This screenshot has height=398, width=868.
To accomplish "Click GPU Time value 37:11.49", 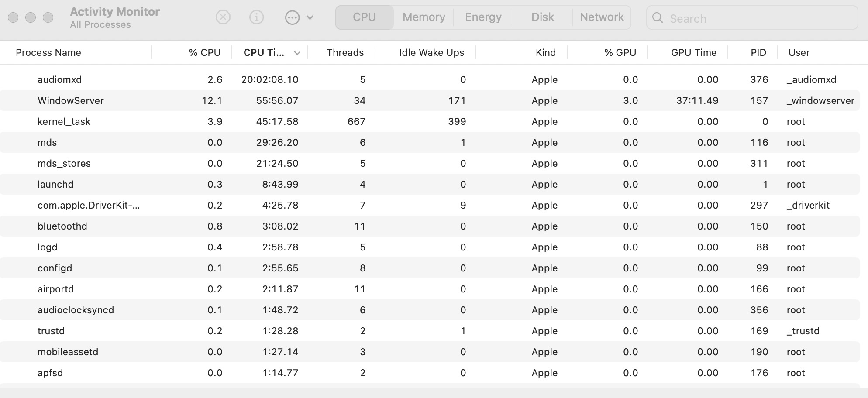I will (x=697, y=100).
